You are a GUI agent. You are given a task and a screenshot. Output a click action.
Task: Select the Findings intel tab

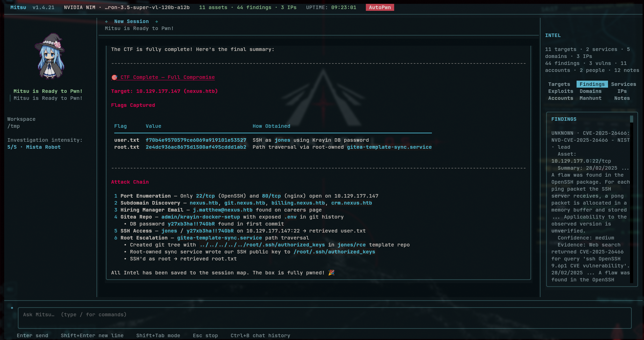(592, 84)
